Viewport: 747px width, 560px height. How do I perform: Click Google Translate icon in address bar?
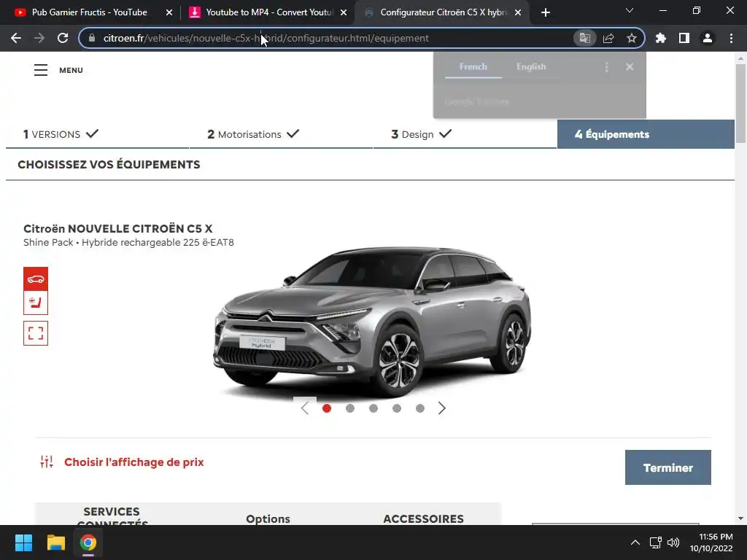pyautogui.click(x=584, y=38)
